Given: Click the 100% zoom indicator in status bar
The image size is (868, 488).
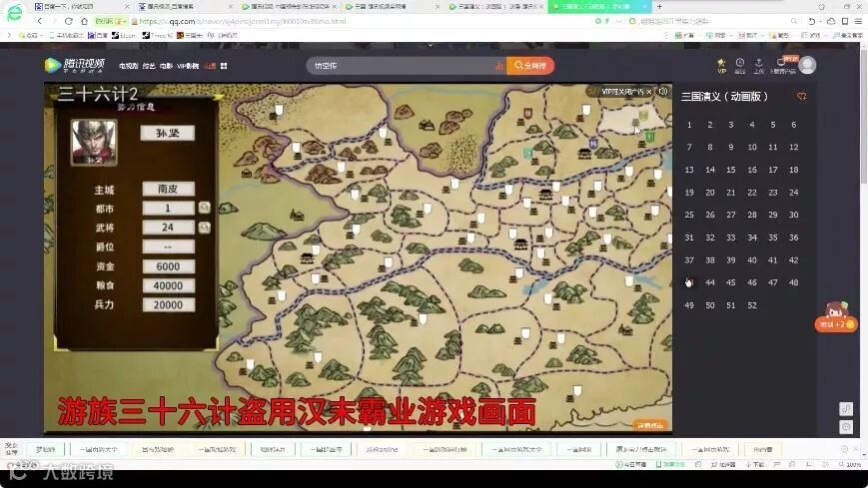Looking at the screenshot, I should coord(851,464).
